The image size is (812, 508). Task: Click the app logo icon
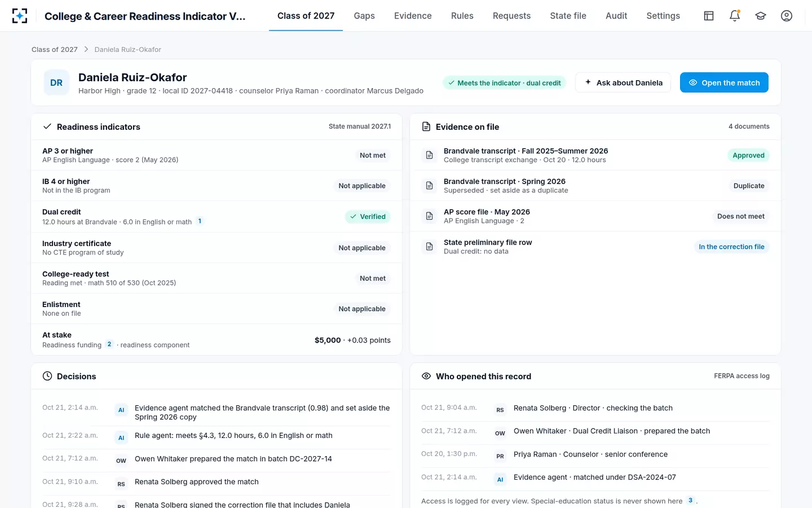(x=20, y=16)
